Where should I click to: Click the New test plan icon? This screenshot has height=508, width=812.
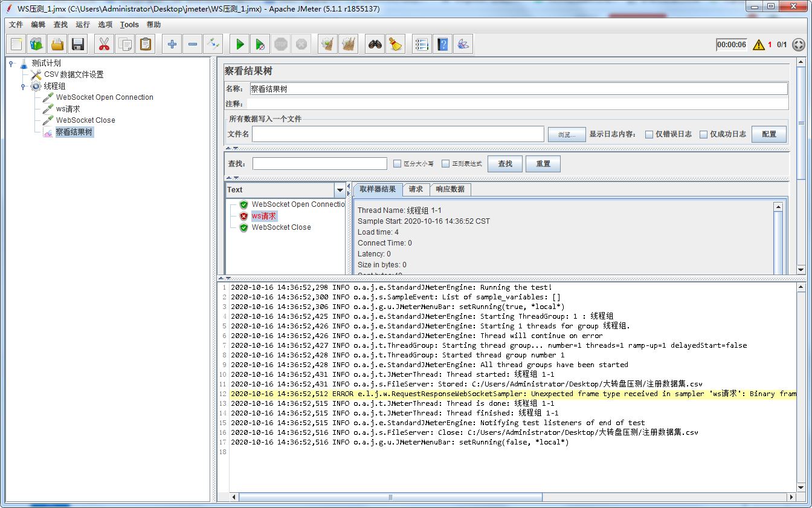click(16, 44)
